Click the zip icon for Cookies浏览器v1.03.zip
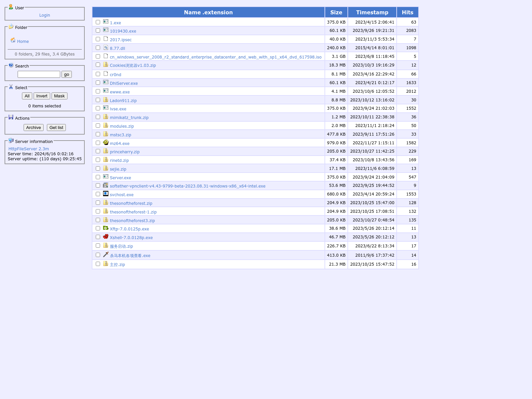 point(106,65)
